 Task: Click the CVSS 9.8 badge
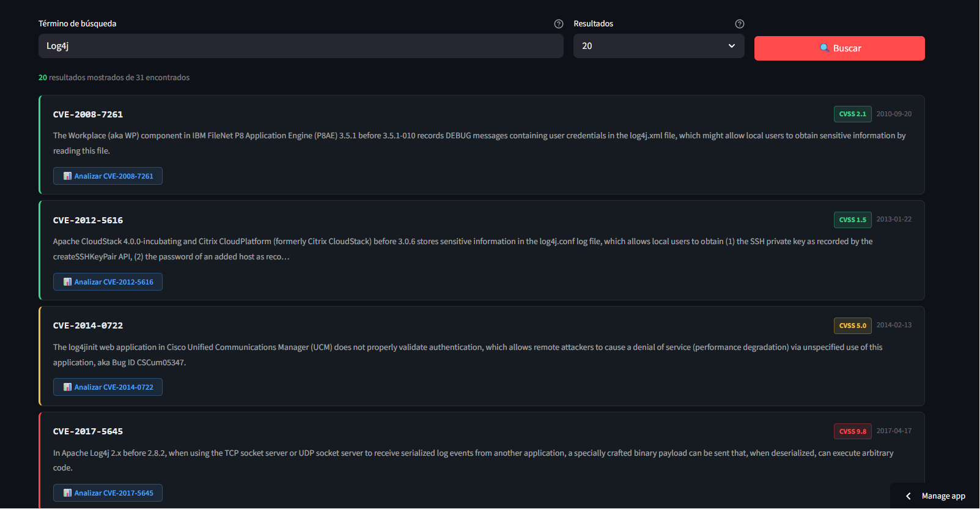point(852,431)
